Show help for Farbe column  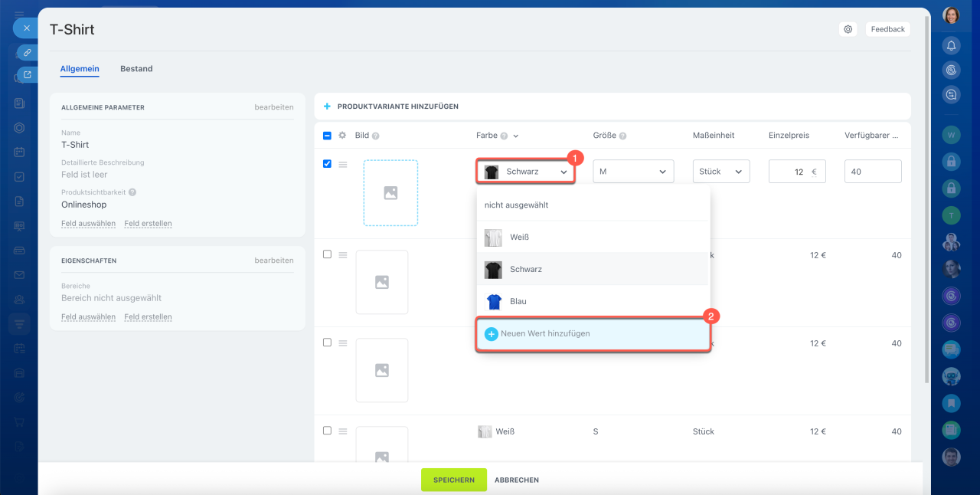pos(504,136)
